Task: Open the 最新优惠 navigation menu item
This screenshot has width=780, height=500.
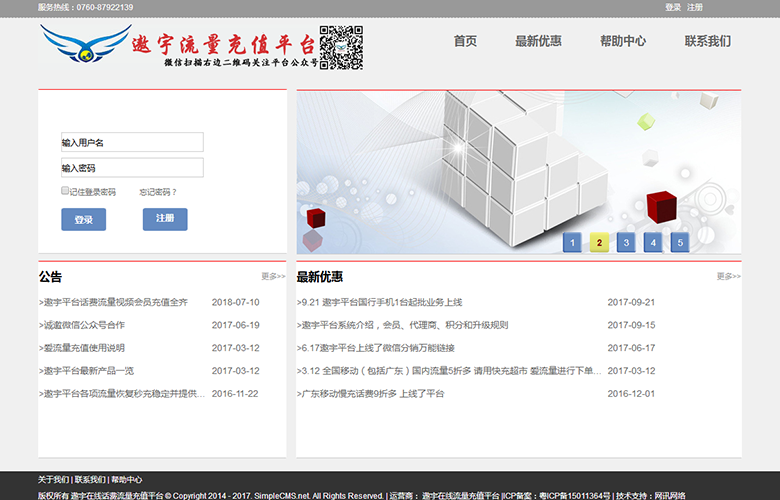Action: [538, 42]
